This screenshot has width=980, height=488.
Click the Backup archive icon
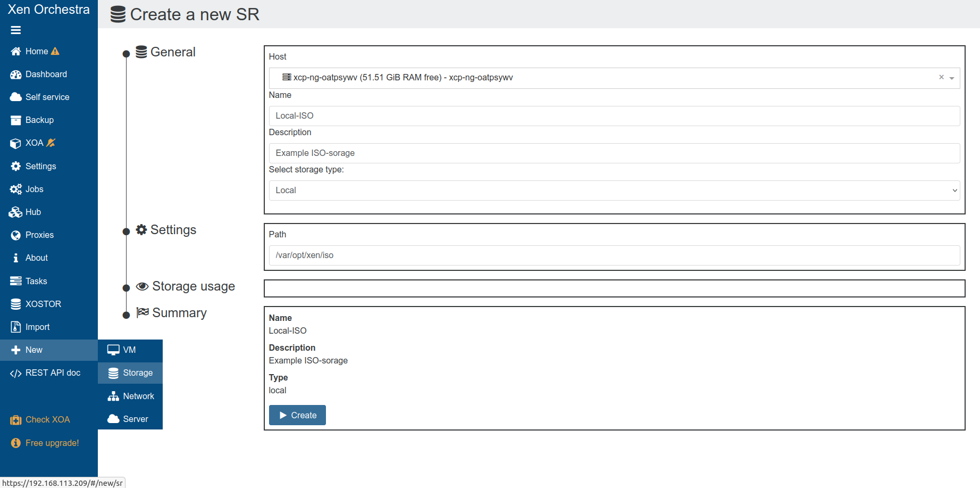pyautogui.click(x=16, y=120)
